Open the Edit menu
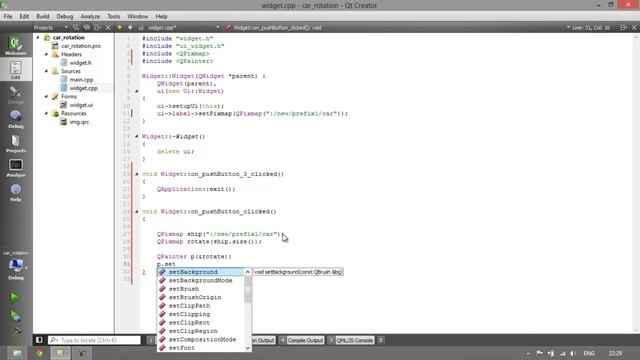The image size is (640, 360). coord(24,16)
